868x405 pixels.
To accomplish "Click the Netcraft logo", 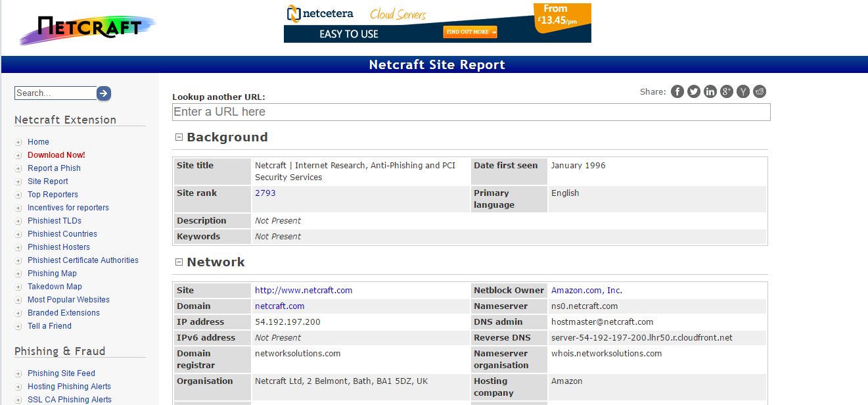I will pos(87,30).
